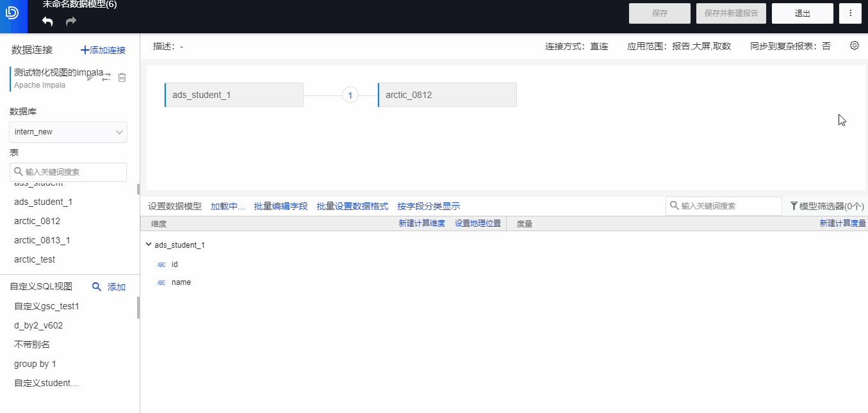Collapse the ads_student_1 field group
Viewport: 868px width, 413px height.
click(149, 245)
